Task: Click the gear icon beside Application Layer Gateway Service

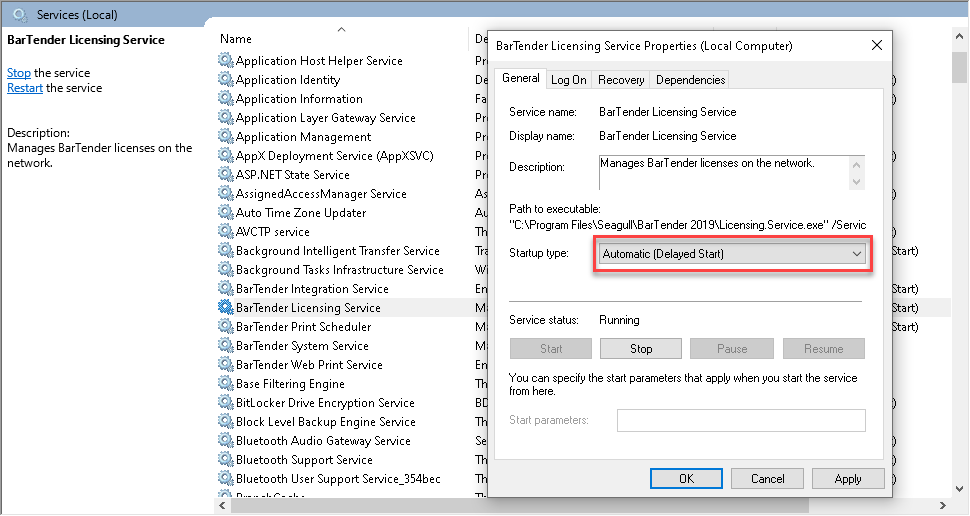Action: 225,117
